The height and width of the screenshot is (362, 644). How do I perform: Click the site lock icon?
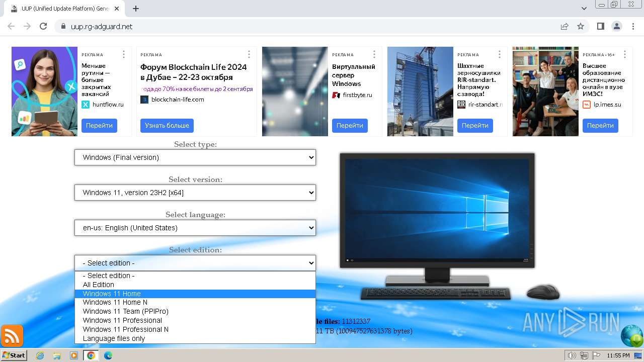click(x=63, y=26)
